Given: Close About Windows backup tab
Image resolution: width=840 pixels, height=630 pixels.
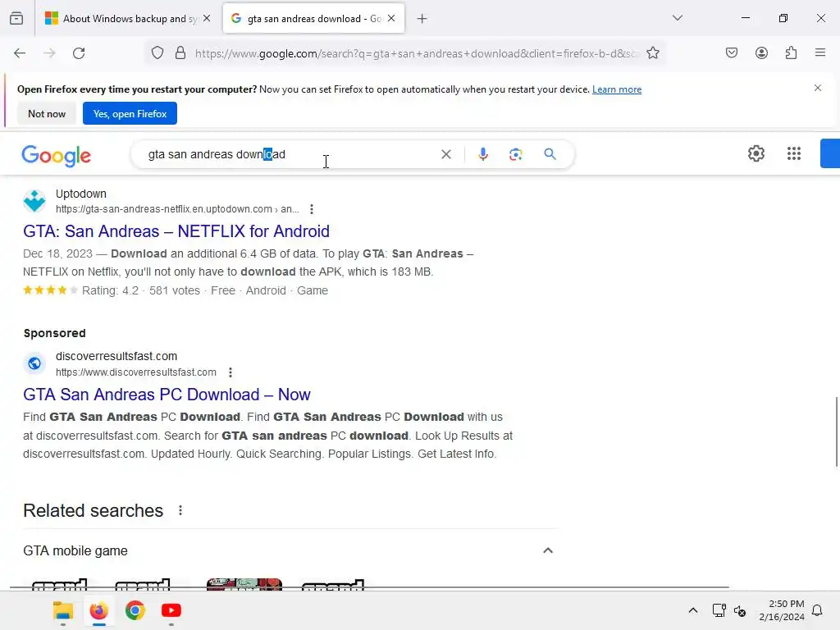Looking at the screenshot, I should tap(207, 19).
